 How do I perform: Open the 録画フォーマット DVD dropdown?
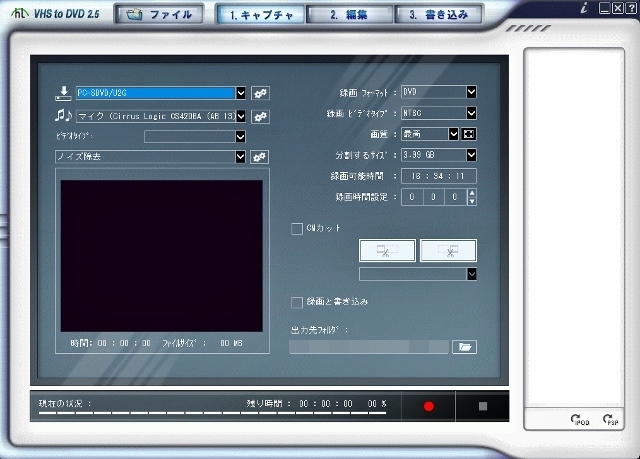471,92
